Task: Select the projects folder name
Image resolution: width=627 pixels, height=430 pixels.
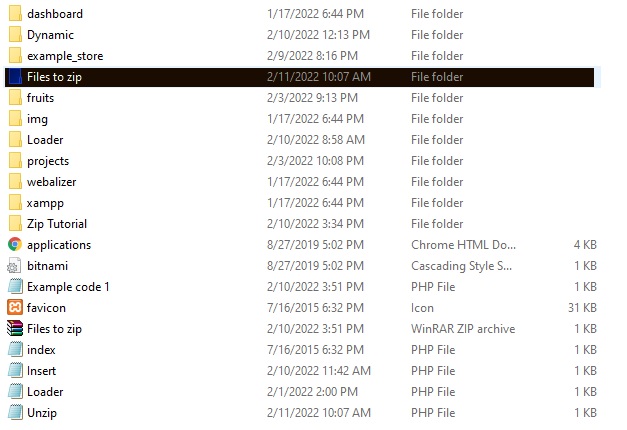Action: click(x=48, y=161)
